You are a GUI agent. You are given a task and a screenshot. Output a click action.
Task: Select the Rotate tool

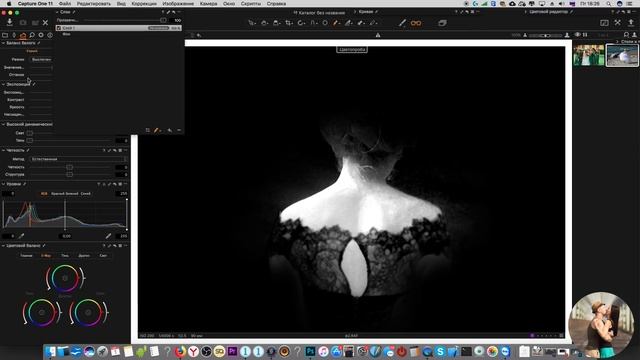[x=301, y=23]
